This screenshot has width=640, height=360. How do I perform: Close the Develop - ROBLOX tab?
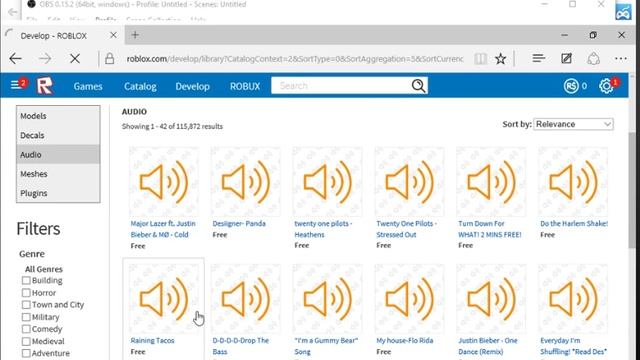coord(113,36)
